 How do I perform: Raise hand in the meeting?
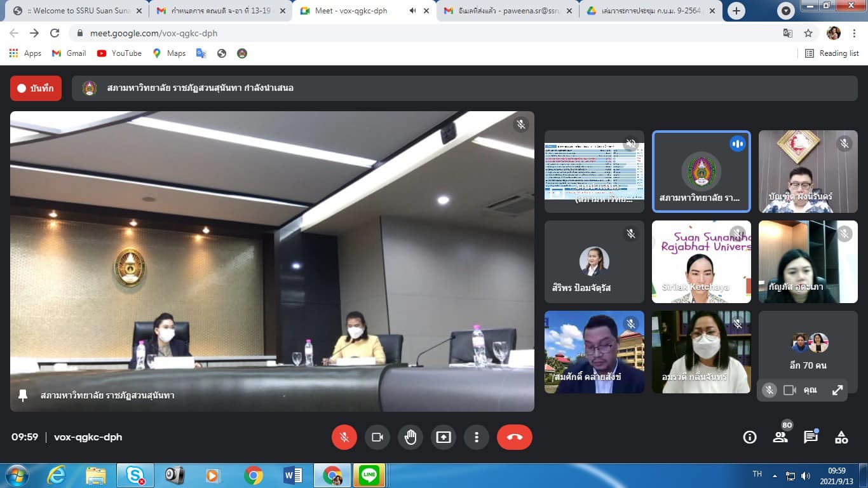(410, 437)
